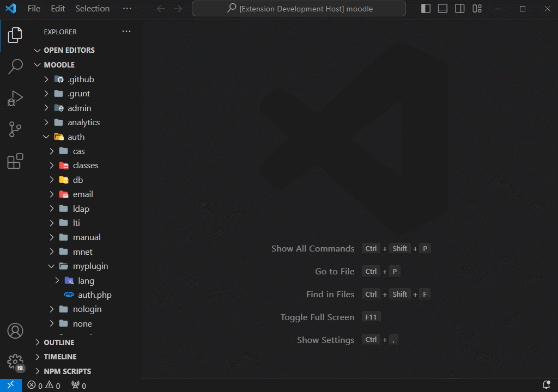Image resolution: width=558 pixels, height=392 pixels.
Task: Toggle the bottom panel visibility
Action: coord(442,9)
